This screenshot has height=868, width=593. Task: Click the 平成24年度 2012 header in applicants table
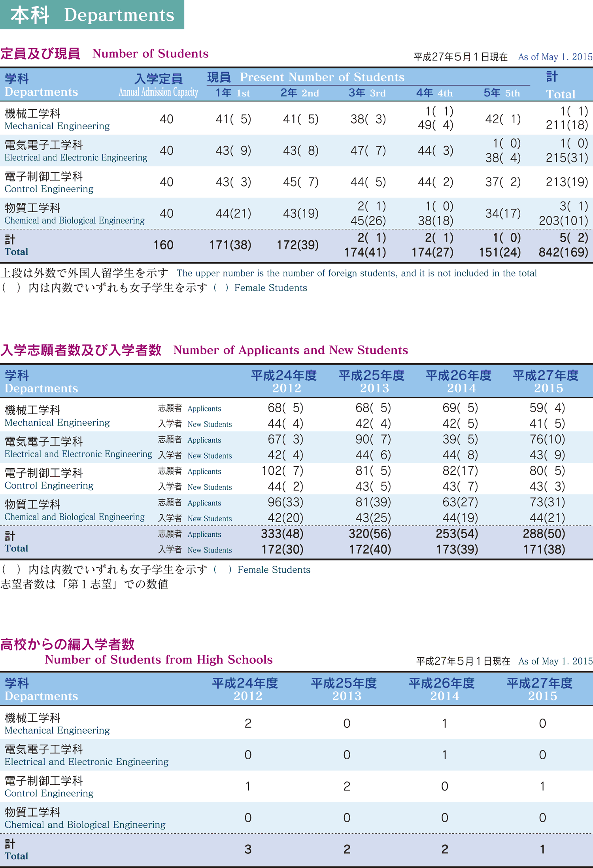(x=284, y=381)
